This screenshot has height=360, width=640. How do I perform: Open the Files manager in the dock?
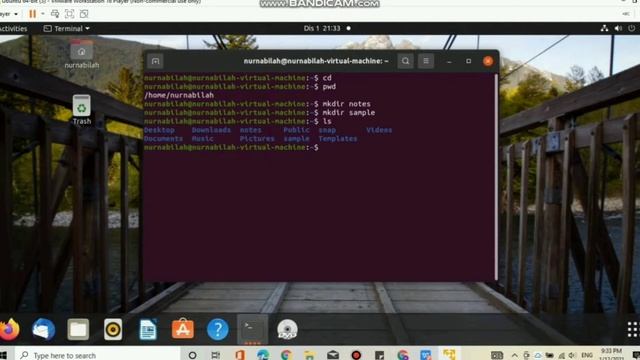(78, 329)
